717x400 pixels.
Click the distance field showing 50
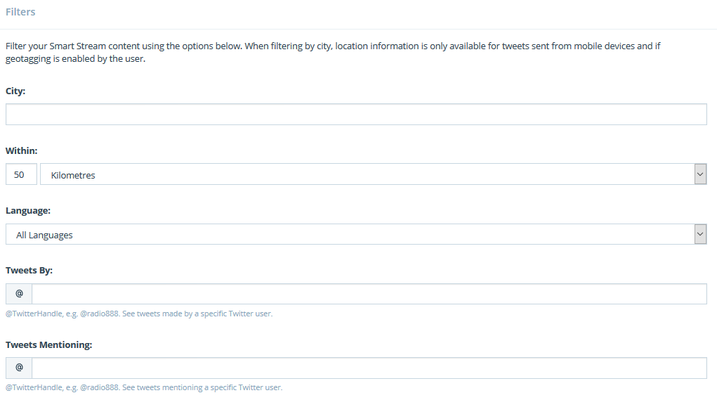[x=21, y=174]
